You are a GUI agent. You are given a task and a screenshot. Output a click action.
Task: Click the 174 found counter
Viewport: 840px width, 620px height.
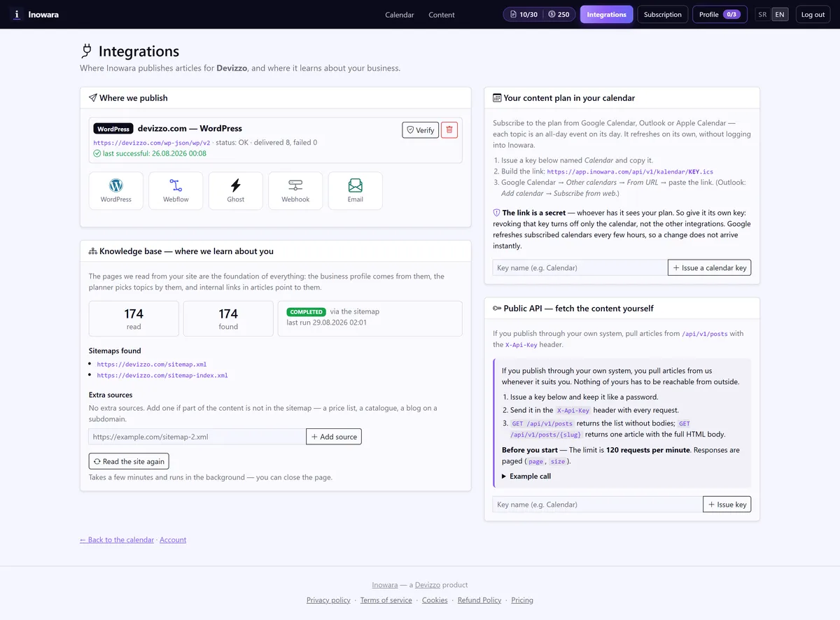[x=228, y=318]
